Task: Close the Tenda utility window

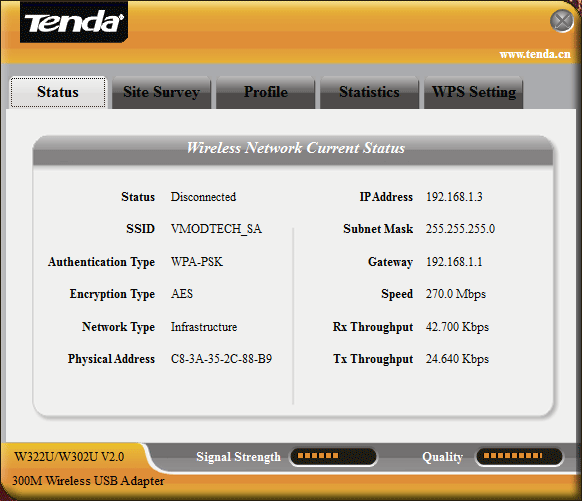Action: click(x=562, y=21)
